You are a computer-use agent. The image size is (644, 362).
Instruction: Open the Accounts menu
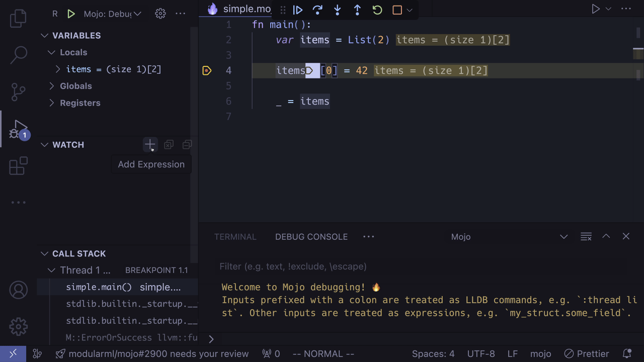pos(19,290)
